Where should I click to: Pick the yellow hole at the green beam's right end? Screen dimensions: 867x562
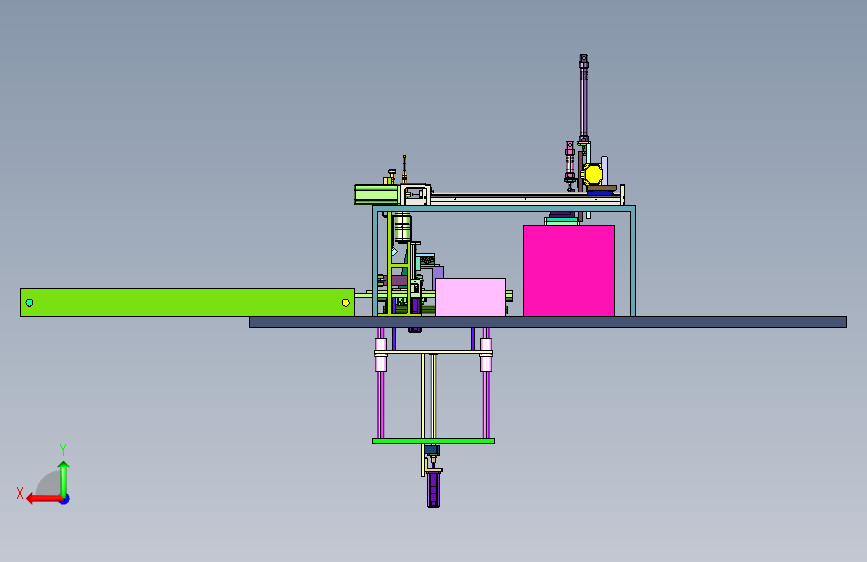[346, 303]
